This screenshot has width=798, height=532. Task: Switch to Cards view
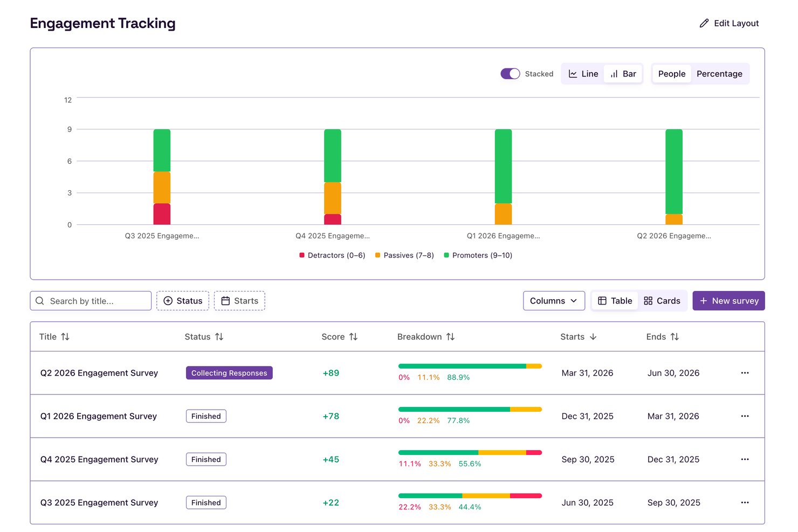[x=662, y=301]
